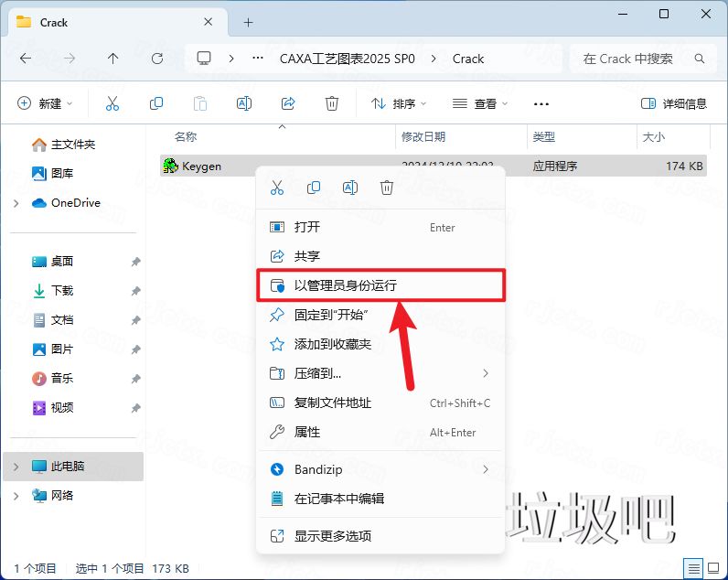This screenshot has height=580, width=728.
Task: Open 音乐 in the sidebar
Action: tap(52, 379)
